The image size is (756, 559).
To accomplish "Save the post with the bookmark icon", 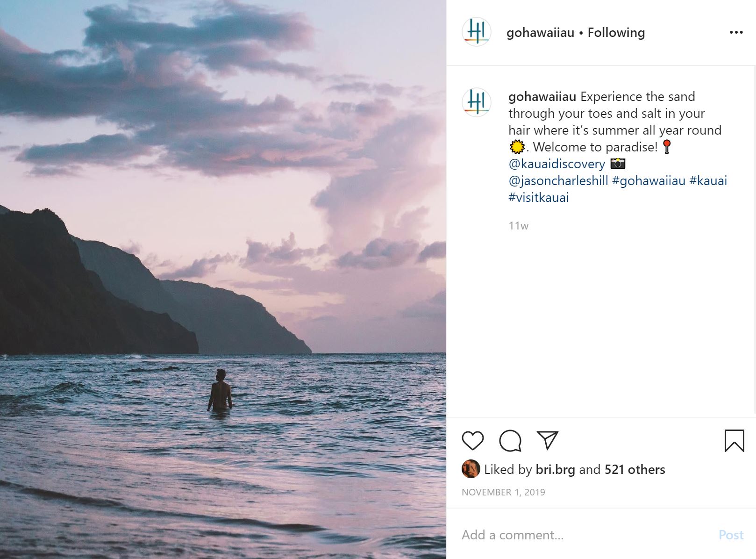I will [734, 441].
